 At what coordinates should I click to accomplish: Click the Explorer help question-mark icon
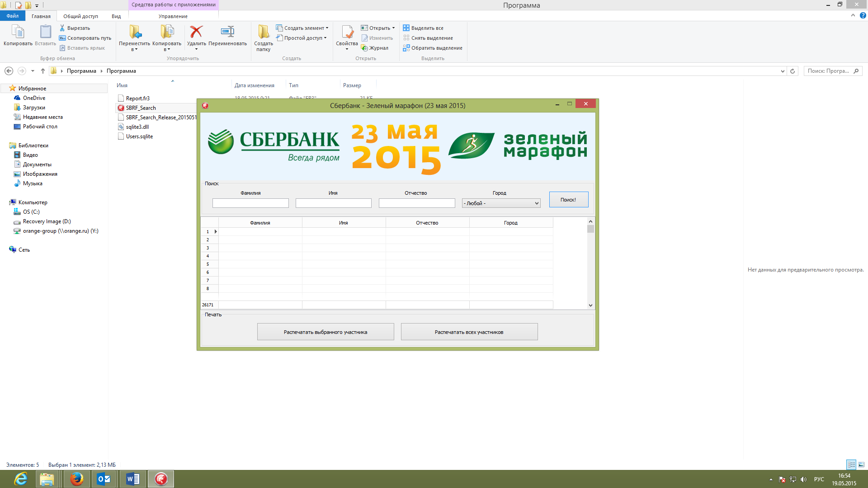pyautogui.click(x=863, y=15)
